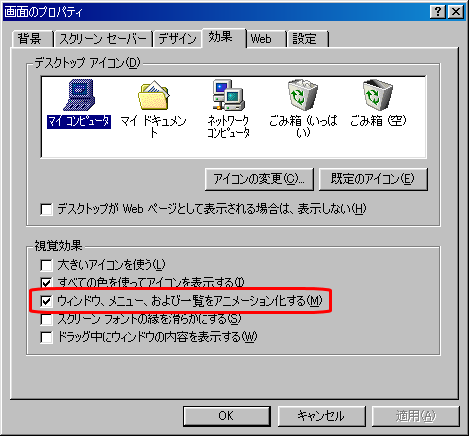
Task: Select the マイ コンピュータ desktop icon
Action: [x=79, y=104]
